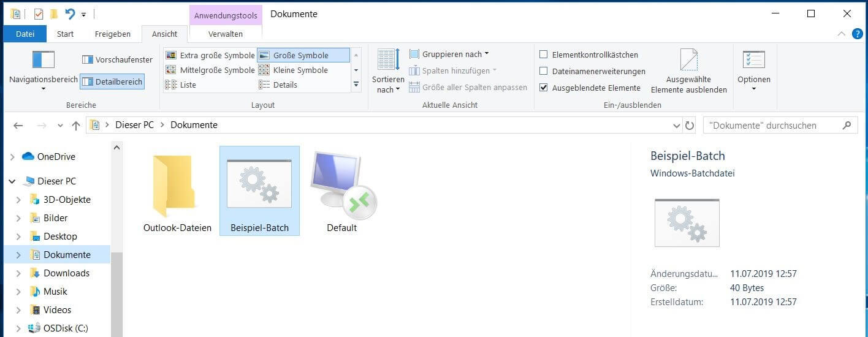Open the Gruppieren nach dropdown

(449, 54)
